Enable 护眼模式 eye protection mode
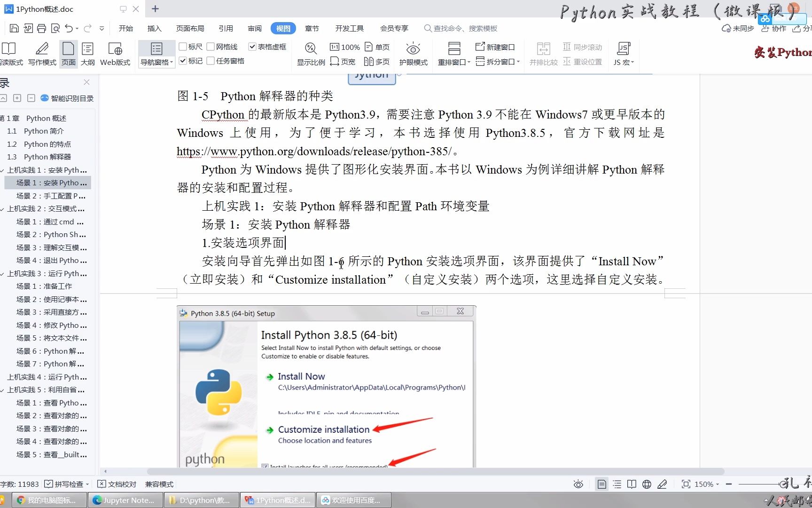The height and width of the screenshot is (508, 812). point(413,53)
